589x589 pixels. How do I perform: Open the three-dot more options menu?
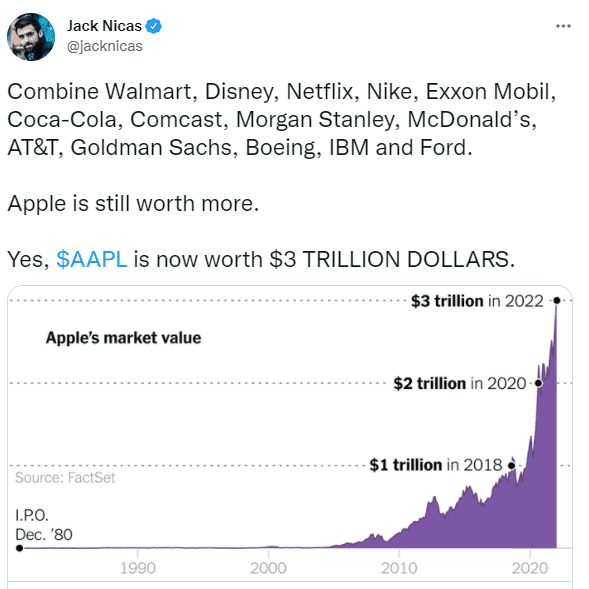(563, 26)
